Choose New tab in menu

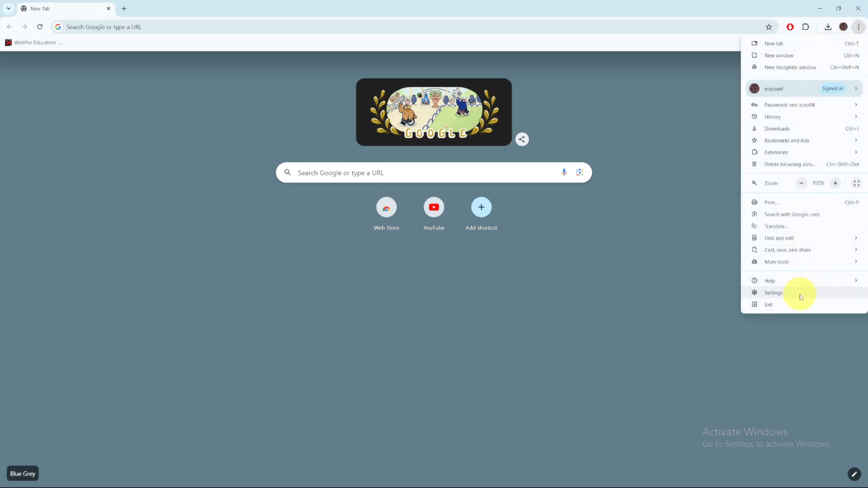(805, 43)
